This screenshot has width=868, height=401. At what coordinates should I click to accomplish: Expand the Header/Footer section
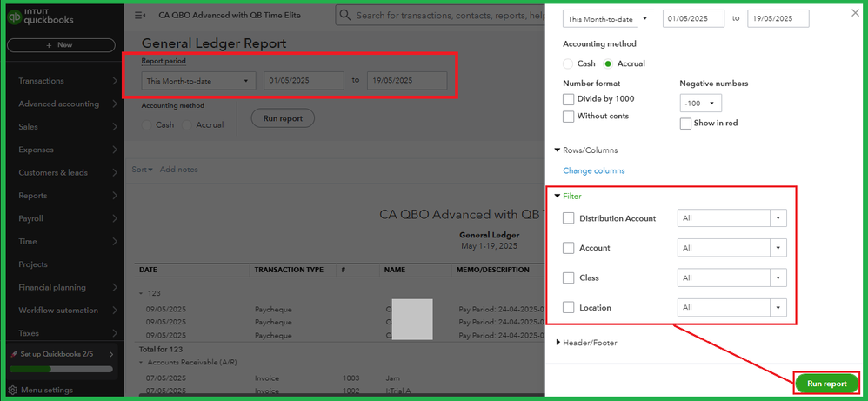[558, 343]
